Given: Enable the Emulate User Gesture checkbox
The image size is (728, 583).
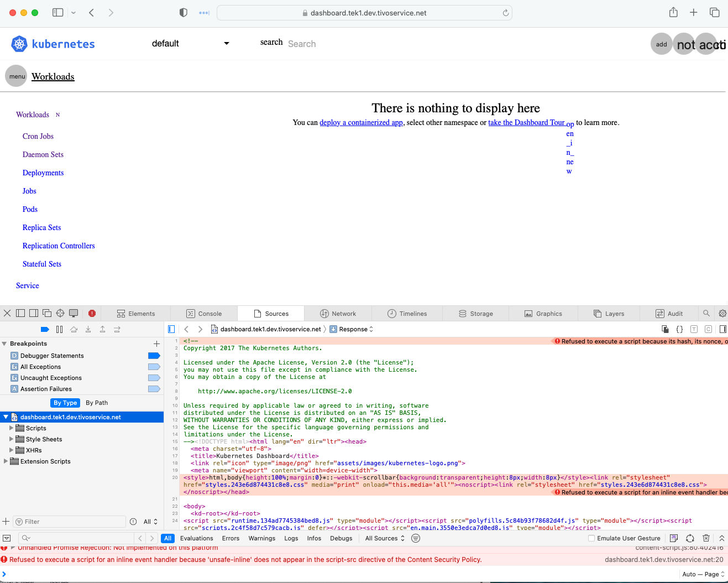Looking at the screenshot, I should click(x=593, y=538).
